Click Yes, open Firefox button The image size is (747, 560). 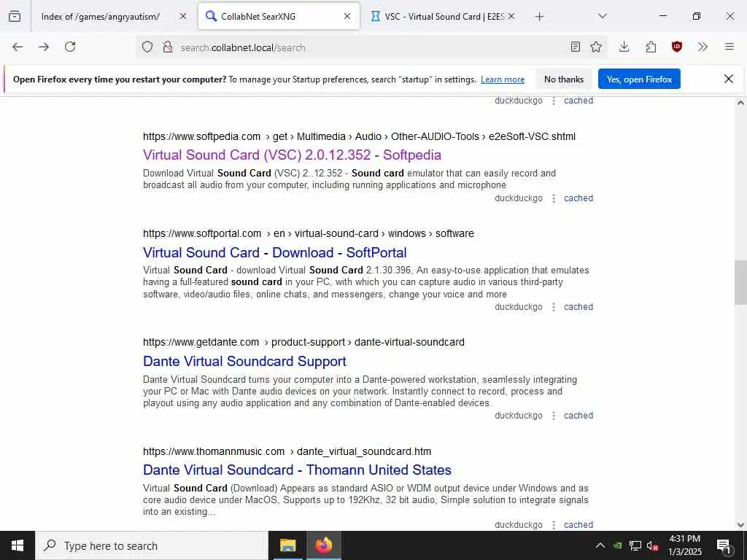coord(639,79)
